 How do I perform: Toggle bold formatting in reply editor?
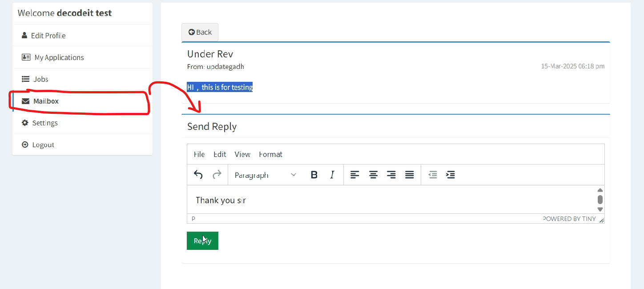click(314, 175)
